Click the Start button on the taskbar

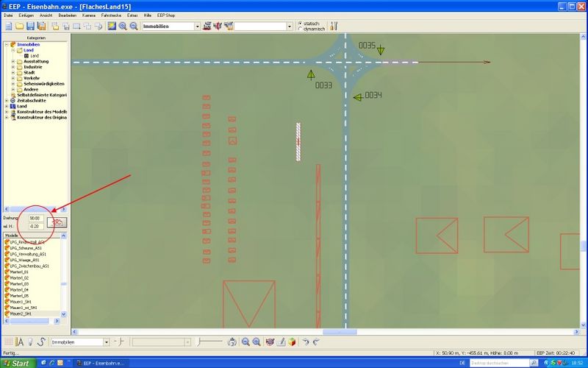coord(17,363)
